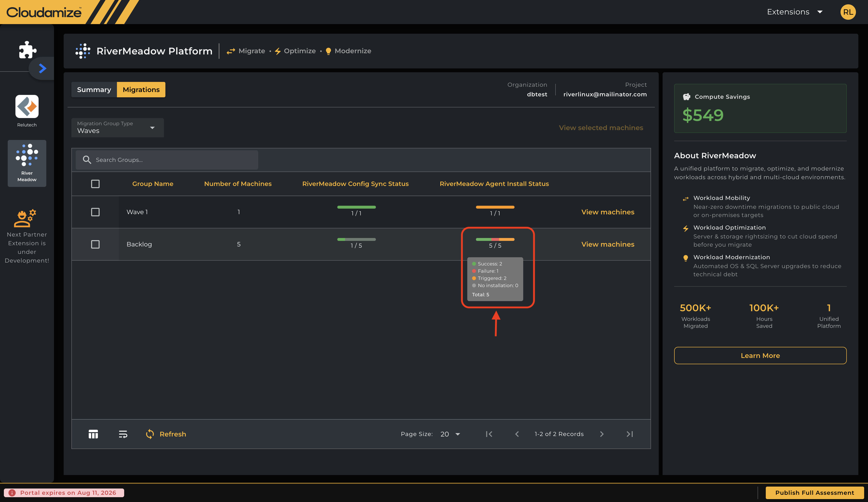Viewport: 868px width, 502px height.
Task: Click the riverlinux@mailinator.com project name
Action: [605, 94]
